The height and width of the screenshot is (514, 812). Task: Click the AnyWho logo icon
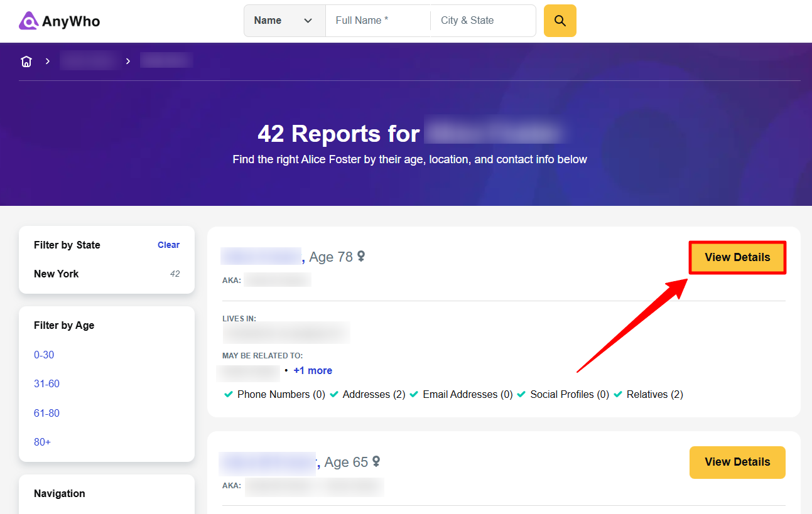pos(28,21)
